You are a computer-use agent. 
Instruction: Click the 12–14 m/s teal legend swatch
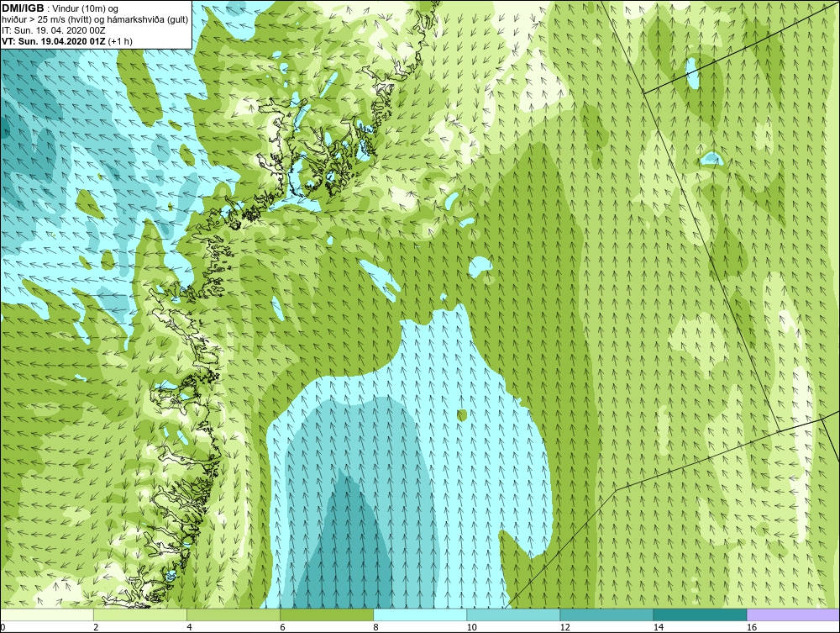[606, 615]
